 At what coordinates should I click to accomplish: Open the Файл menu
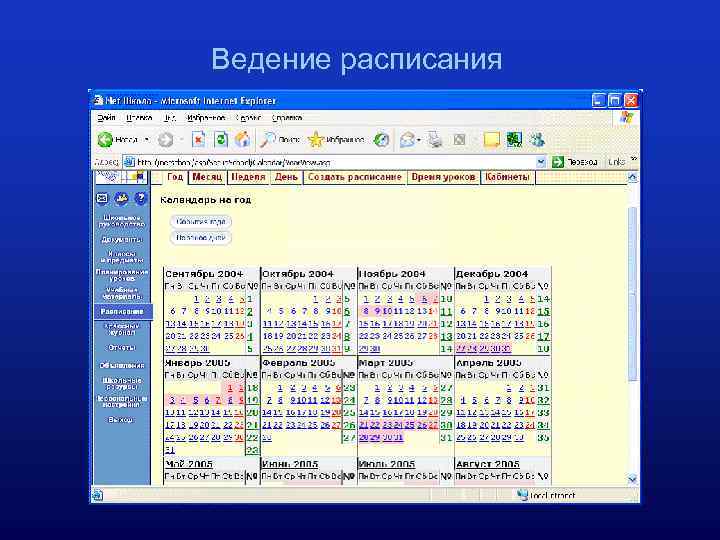coord(106,118)
